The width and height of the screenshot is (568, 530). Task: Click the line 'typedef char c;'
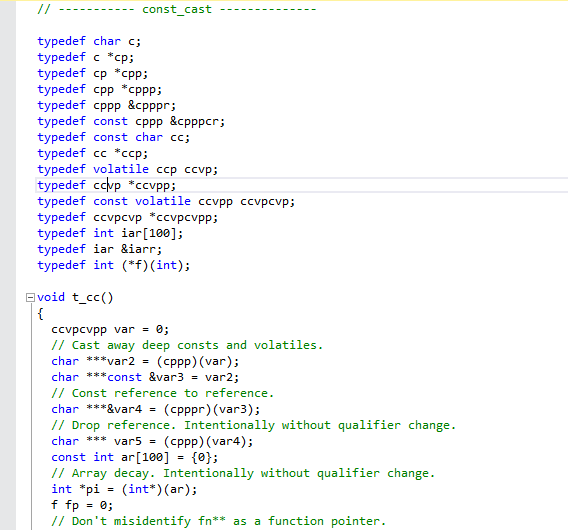[x=89, y=41]
